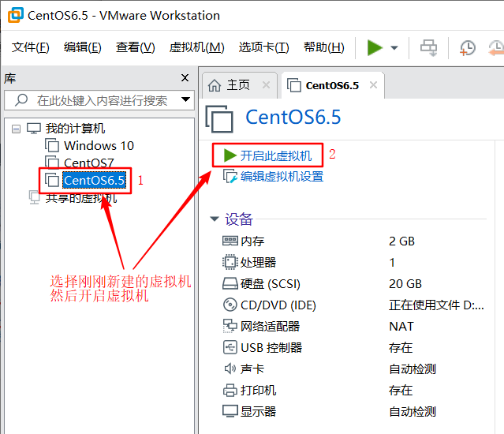The image size is (504, 434).
Task: Open the 编辑(E) menu
Action: click(x=83, y=47)
